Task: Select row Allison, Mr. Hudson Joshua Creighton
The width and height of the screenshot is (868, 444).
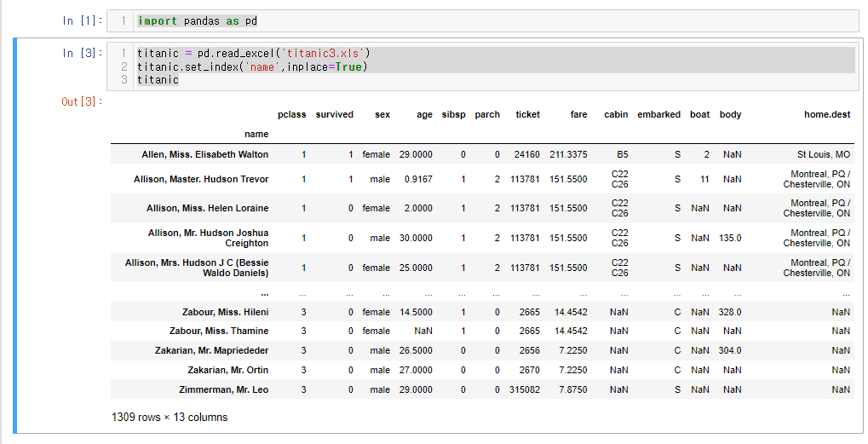Action: point(482,238)
